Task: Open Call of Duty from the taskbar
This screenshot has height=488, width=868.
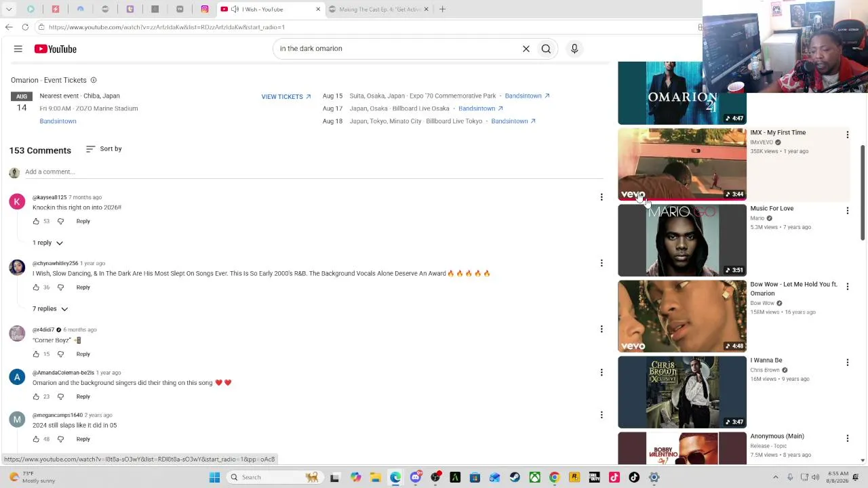Action: (594, 477)
